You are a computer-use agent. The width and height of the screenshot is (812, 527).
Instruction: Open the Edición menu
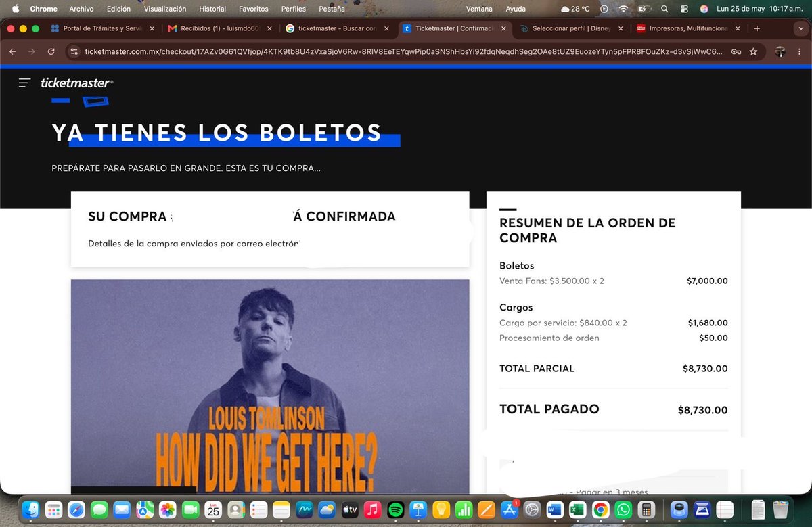pyautogui.click(x=118, y=9)
